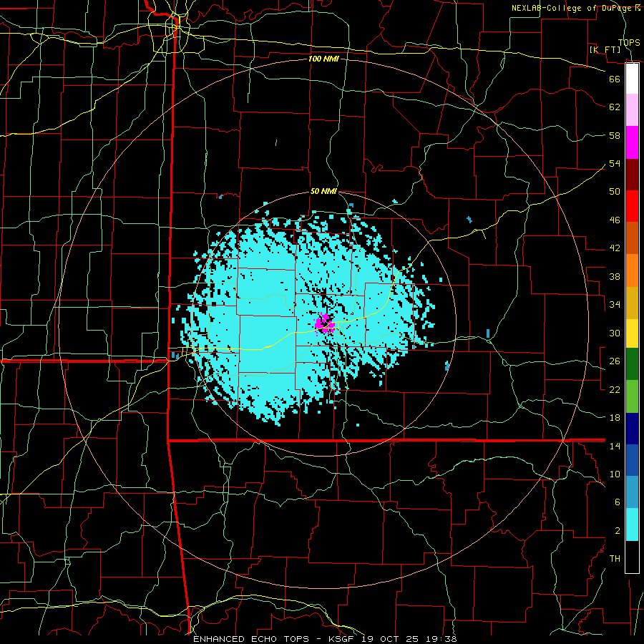644x644 pixels.
Task: Click the legend value "62"
Action: click(615, 107)
